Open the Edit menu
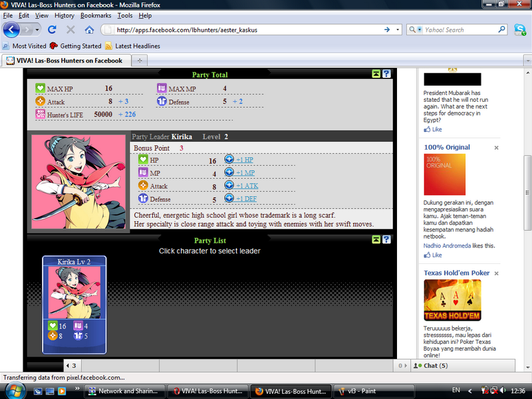This screenshot has height=399, width=532. (x=24, y=15)
